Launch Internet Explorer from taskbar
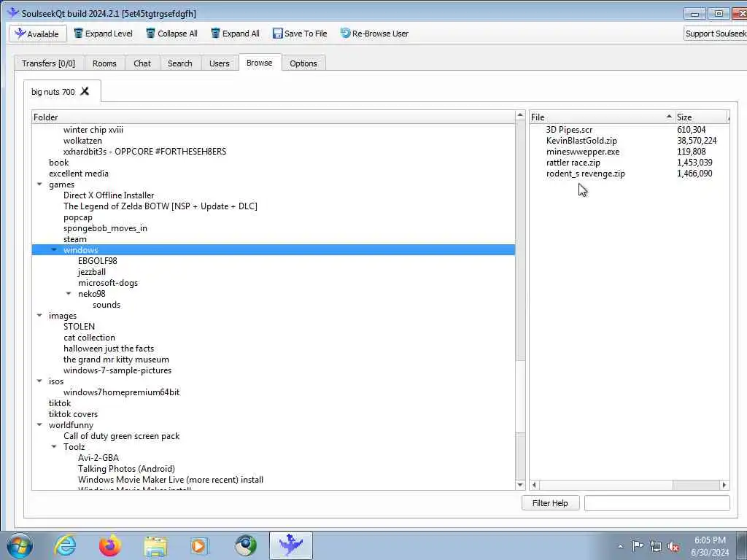Image resolution: width=747 pixels, height=560 pixels. pyautogui.click(x=65, y=545)
